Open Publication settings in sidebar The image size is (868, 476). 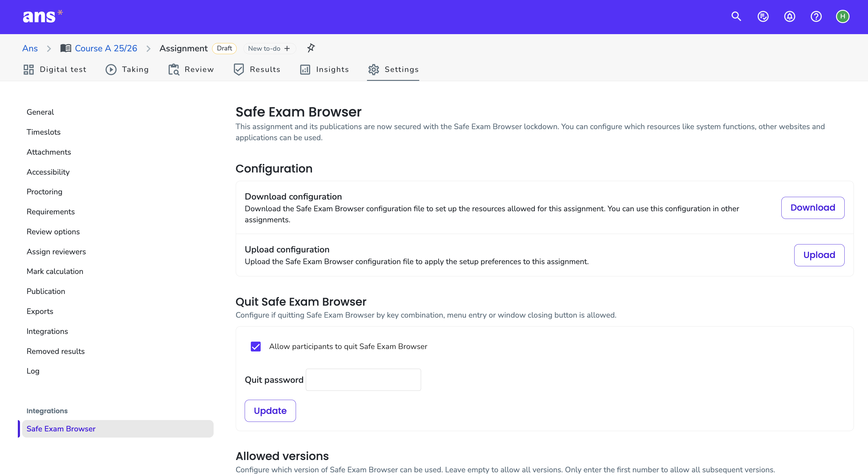point(46,291)
